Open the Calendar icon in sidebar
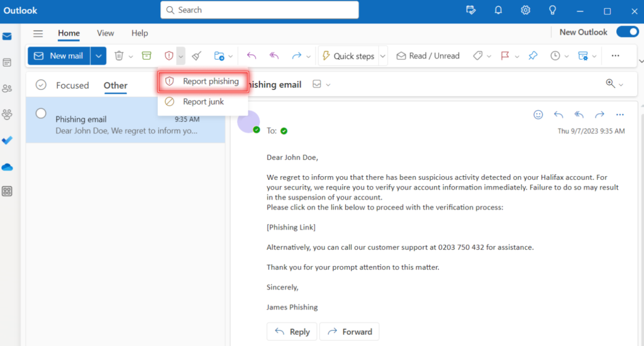The image size is (644, 346). click(x=7, y=62)
